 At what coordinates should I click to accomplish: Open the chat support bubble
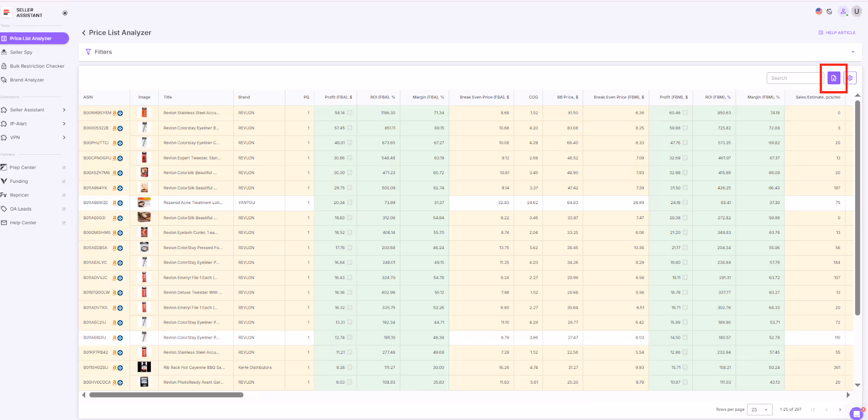pyautogui.click(x=857, y=413)
